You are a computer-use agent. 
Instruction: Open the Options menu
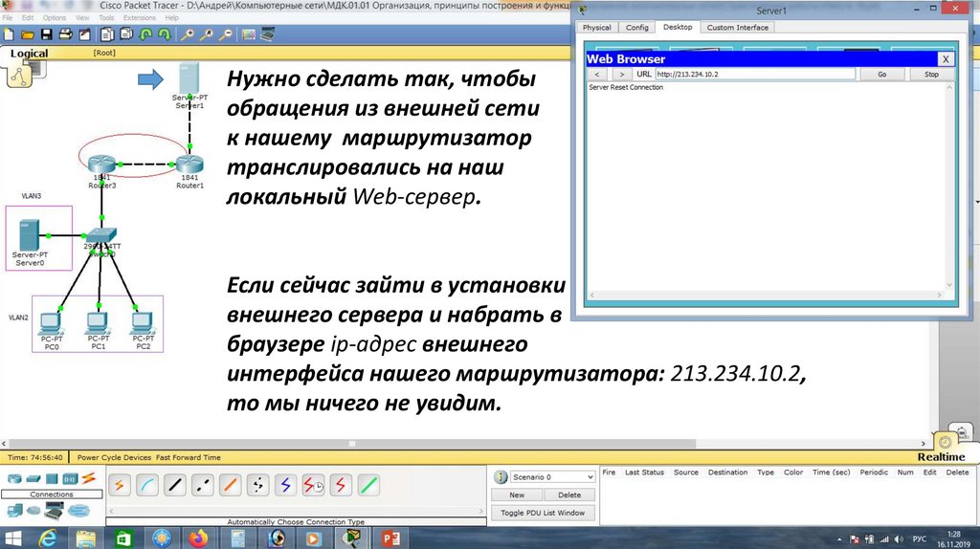[x=55, y=18]
